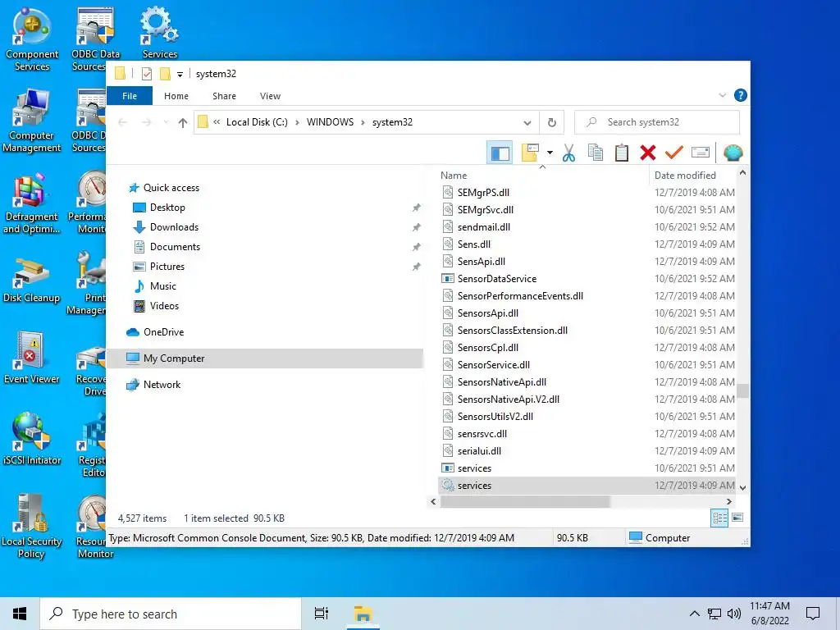Click the Properties icon in quick access toolbar
The image size is (840, 630).
point(147,74)
